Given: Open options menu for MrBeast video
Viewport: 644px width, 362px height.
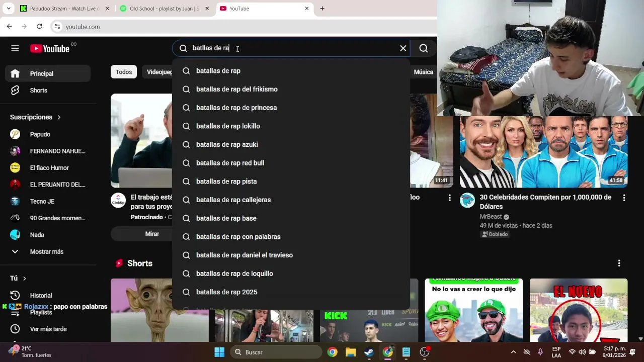Looking at the screenshot, I should pyautogui.click(x=624, y=198).
